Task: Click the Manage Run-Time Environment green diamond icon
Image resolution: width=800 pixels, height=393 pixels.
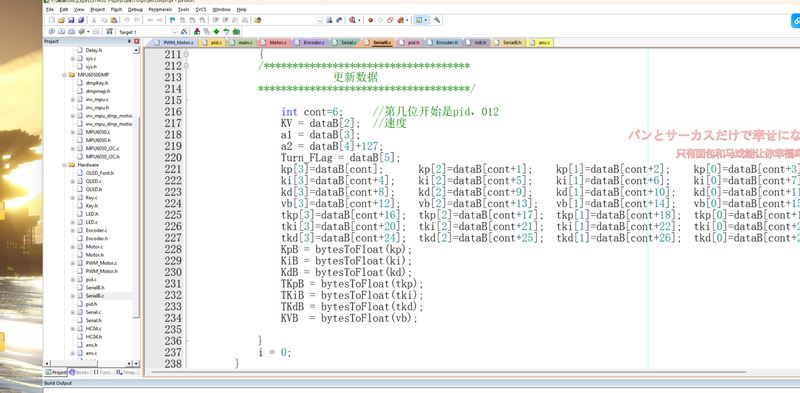Action: [216, 32]
